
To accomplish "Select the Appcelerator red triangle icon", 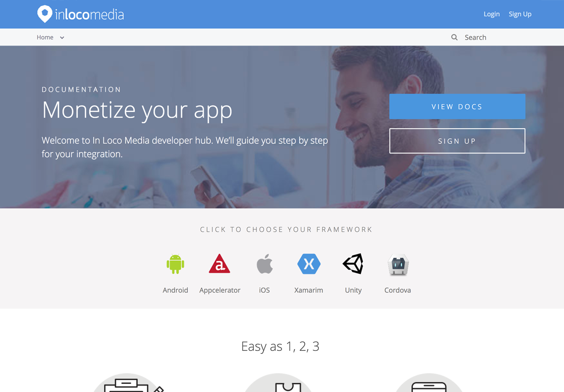I will click(x=220, y=264).
